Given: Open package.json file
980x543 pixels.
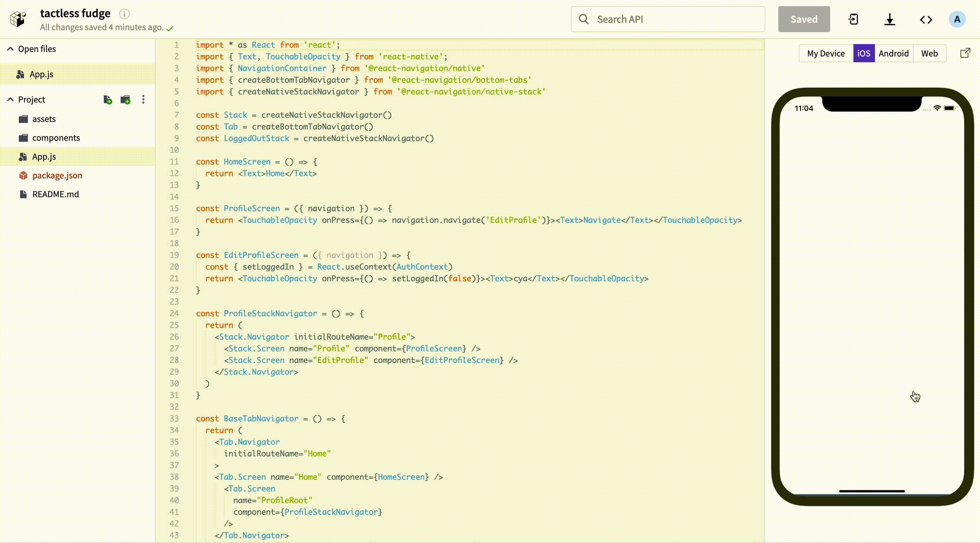Looking at the screenshot, I should pyautogui.click(x=78, y=175).
